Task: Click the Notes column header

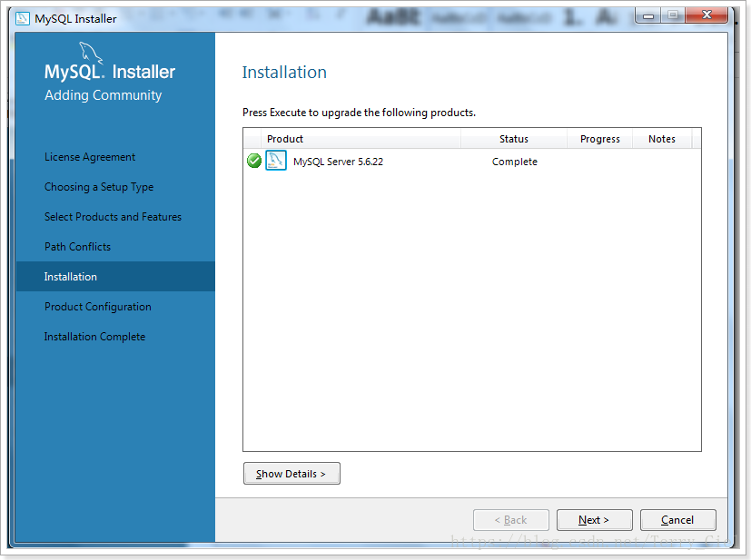Action: click(x=662, y=139)
